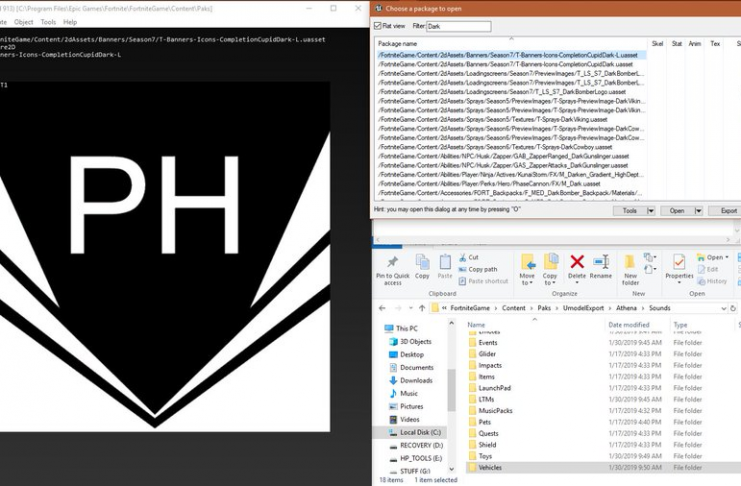Viewport: 741px width, 486px height.
Task: Select RECOVERY (D:) drive
Action: (x=416, y=445)
